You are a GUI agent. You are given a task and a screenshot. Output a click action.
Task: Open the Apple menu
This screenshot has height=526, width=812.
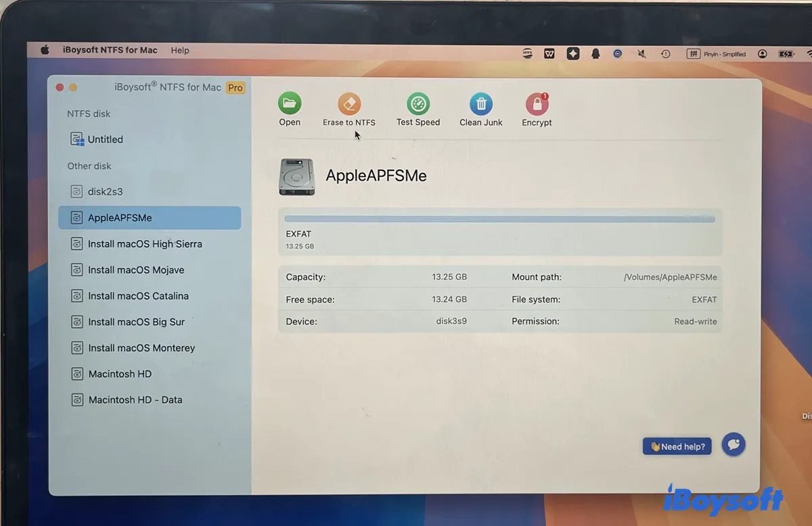[45, 50]
